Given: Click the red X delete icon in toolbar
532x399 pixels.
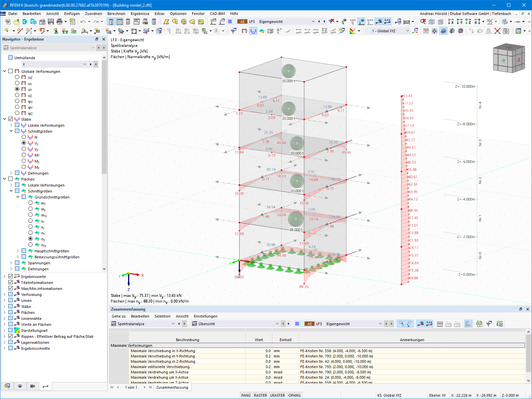Looking at the screenshot, I should [497, 31].
